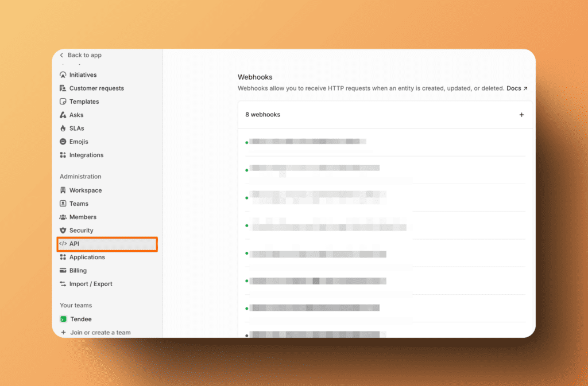Create a new webhook with the plus button

point(521,115)
